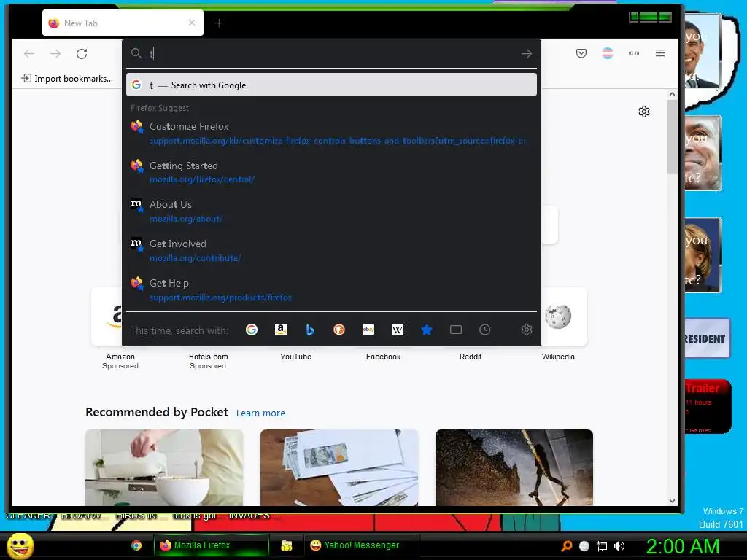Open the About Us suggestion

[332, 211]
